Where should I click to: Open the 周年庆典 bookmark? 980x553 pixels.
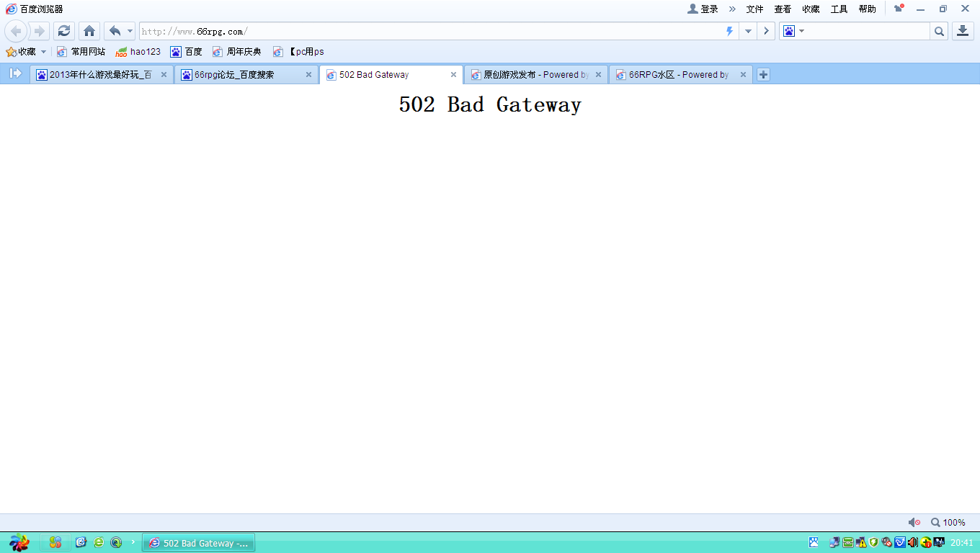(237, 52)
